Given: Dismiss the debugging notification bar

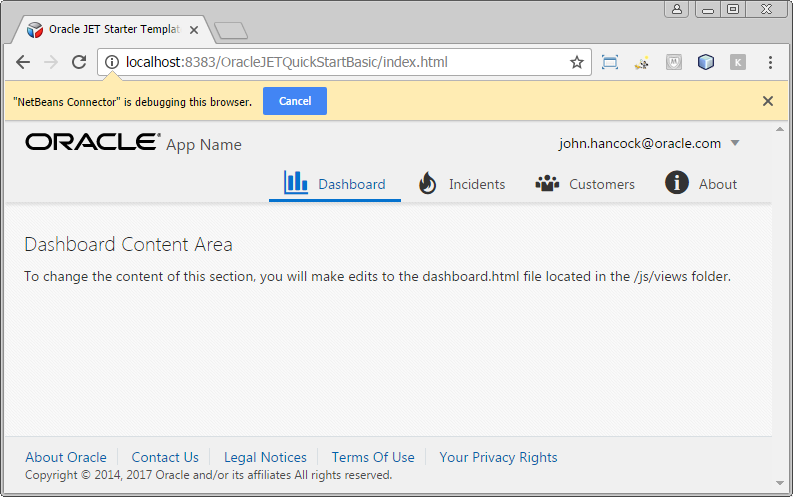Looking at the screenshot, I should 768,101.
